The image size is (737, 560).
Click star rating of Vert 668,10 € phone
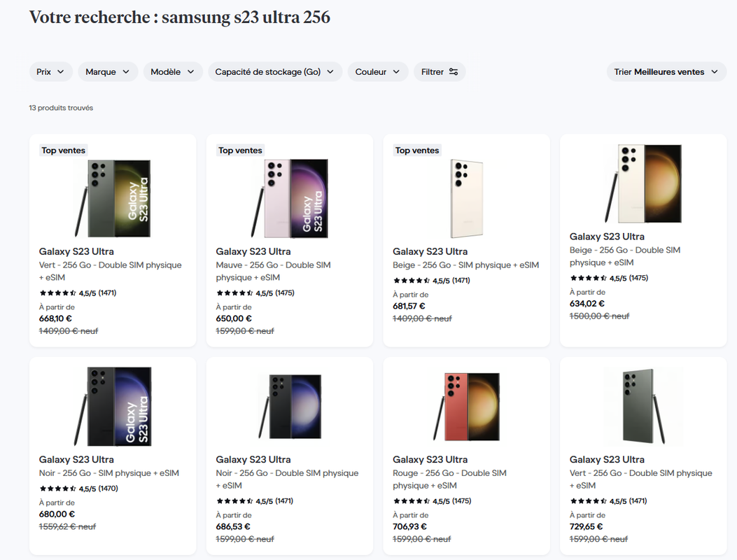point(58,293)
